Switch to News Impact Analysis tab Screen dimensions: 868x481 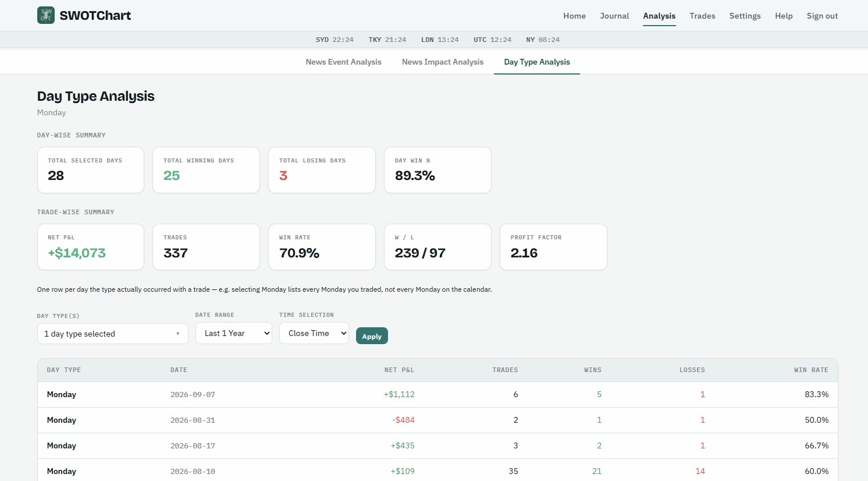click(443, 62)
